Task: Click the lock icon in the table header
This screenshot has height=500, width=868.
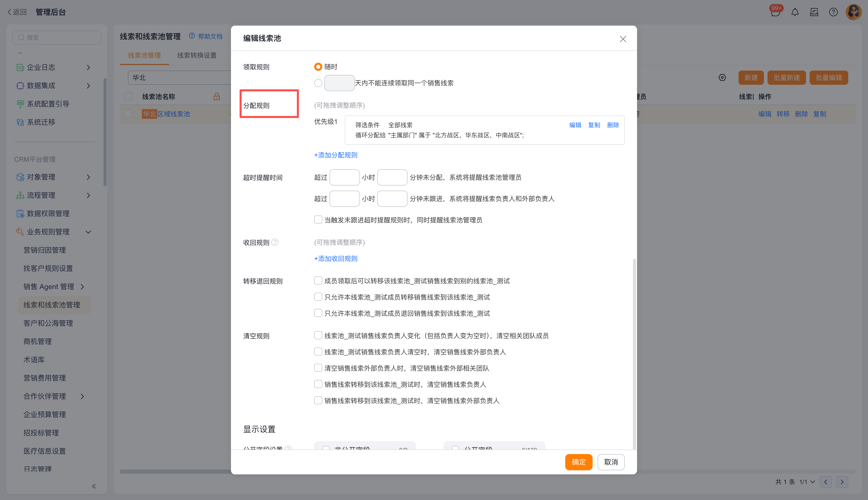Action: click(x=217, y=96)
